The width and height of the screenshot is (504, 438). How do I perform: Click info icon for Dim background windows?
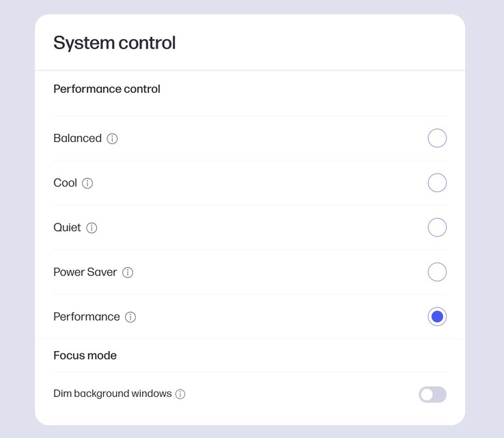180,394
